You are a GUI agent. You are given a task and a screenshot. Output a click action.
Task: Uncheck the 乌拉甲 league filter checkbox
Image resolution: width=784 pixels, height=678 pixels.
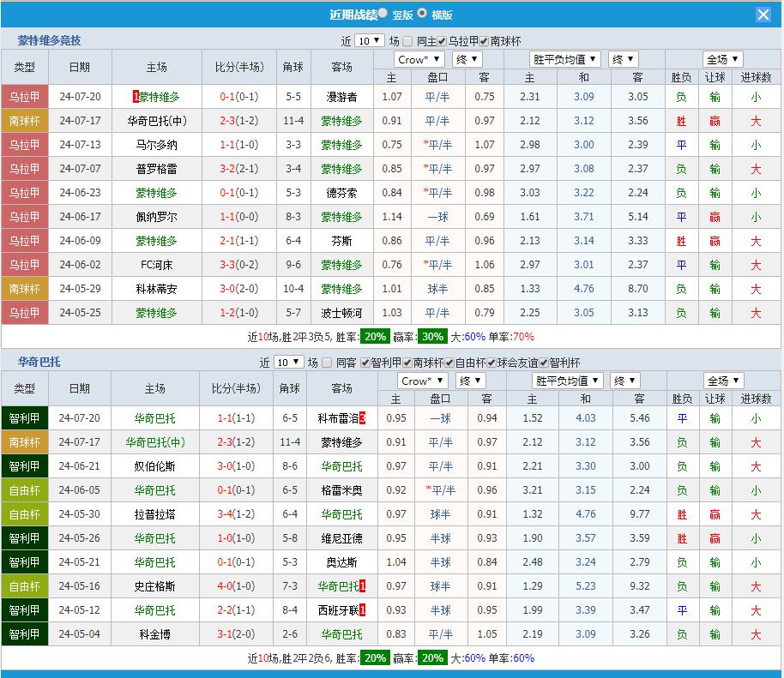pyautogui.click(x=442, y=41)
